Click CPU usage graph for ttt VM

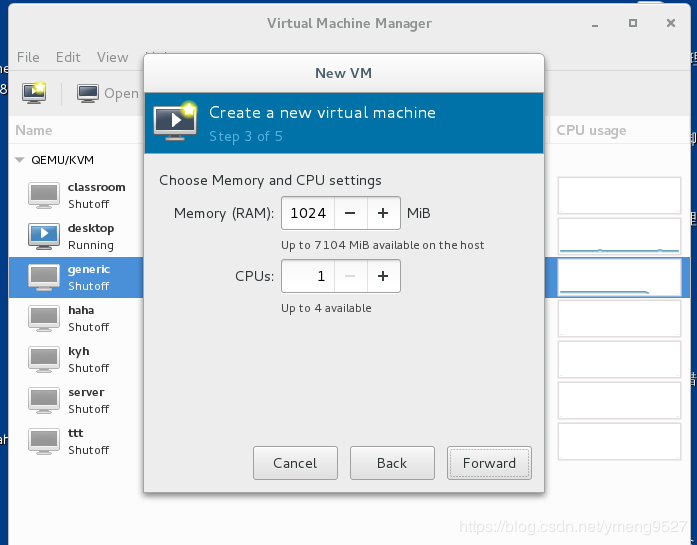[619, 441]
